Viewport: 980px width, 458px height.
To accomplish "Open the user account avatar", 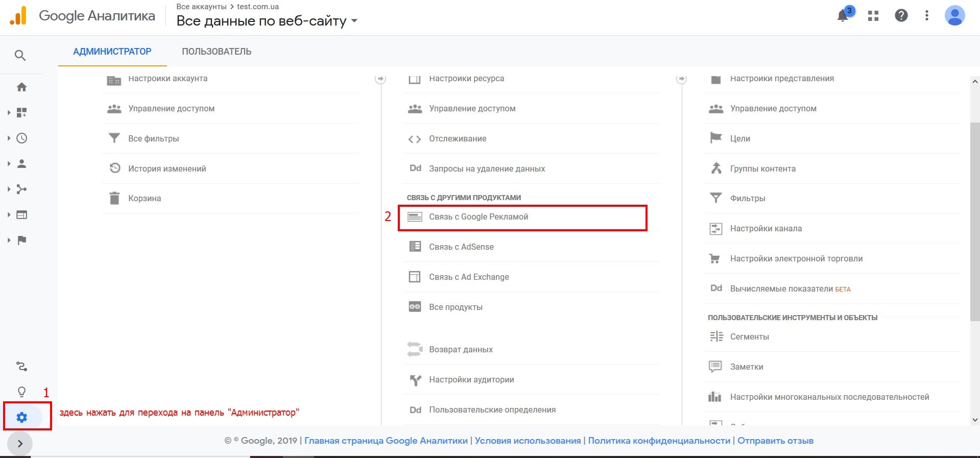I will point(954,16).
